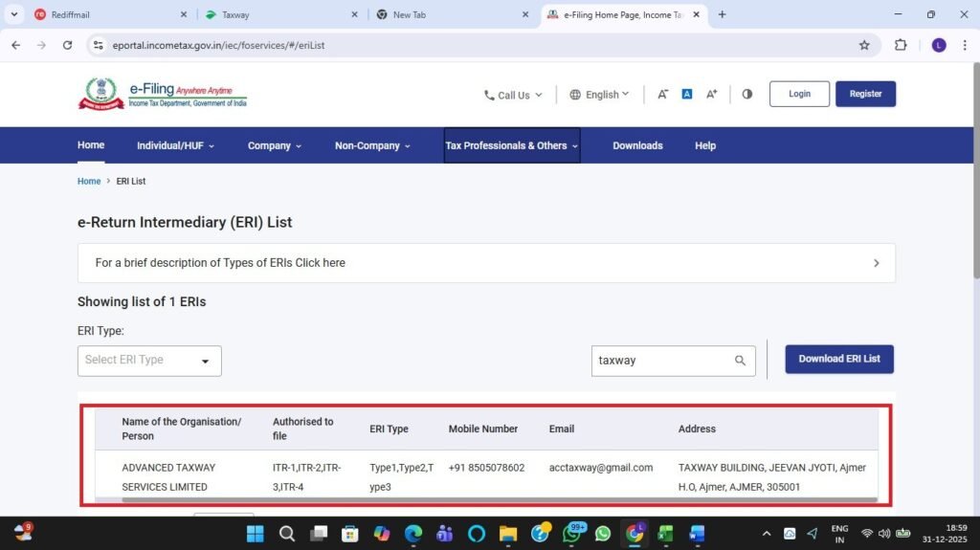This screenshot has height=550, width=980.
Task: Click the Home breadcrumb link
Action: [x=89, y=181]
